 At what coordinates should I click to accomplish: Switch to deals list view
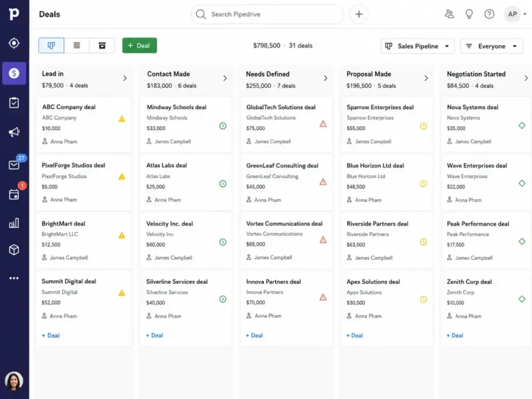77,46
